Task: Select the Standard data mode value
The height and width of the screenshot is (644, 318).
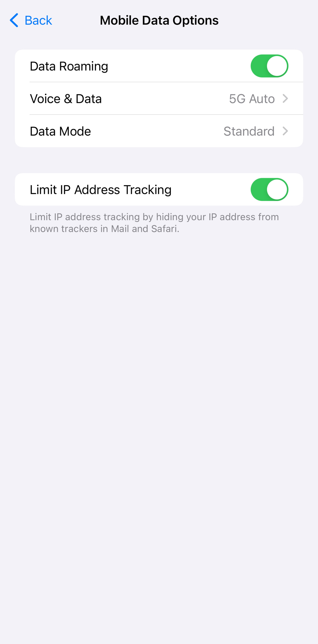Action: coord(249,131)
